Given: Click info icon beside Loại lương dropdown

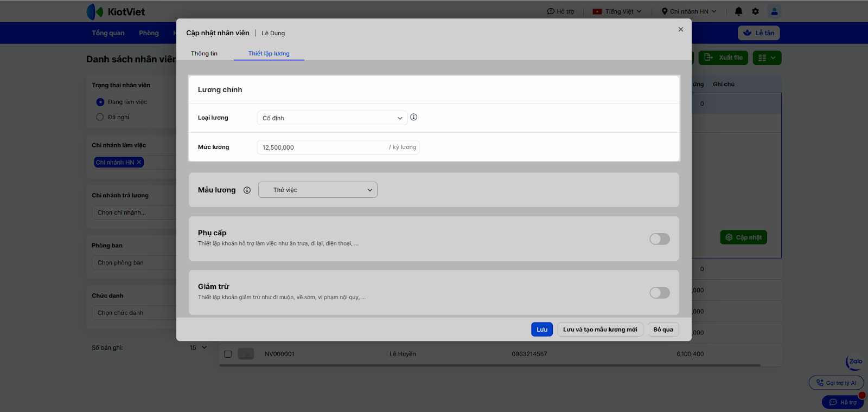Looking at the screenshot, I should tap(413, 117).
